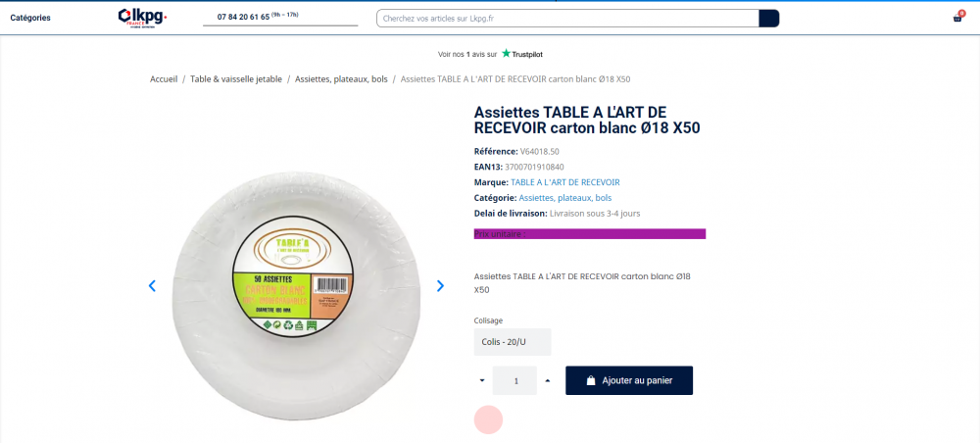Screen dimensions: 980x443
Task: Open the Colis - 20/U packaging selector
Action: pos(513,342)
